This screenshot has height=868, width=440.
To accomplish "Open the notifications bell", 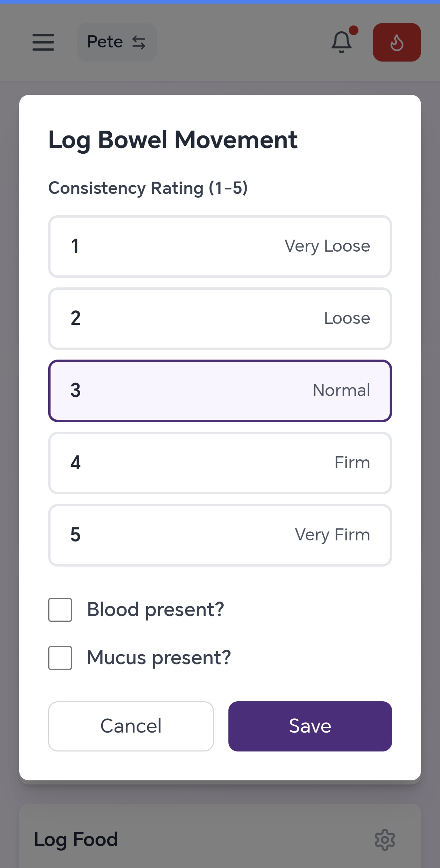I will [341, 42].
